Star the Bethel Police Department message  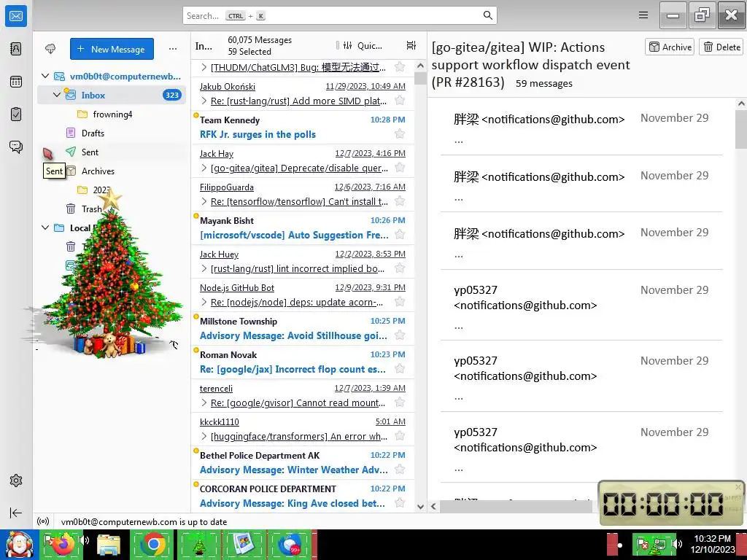(400, 470)
